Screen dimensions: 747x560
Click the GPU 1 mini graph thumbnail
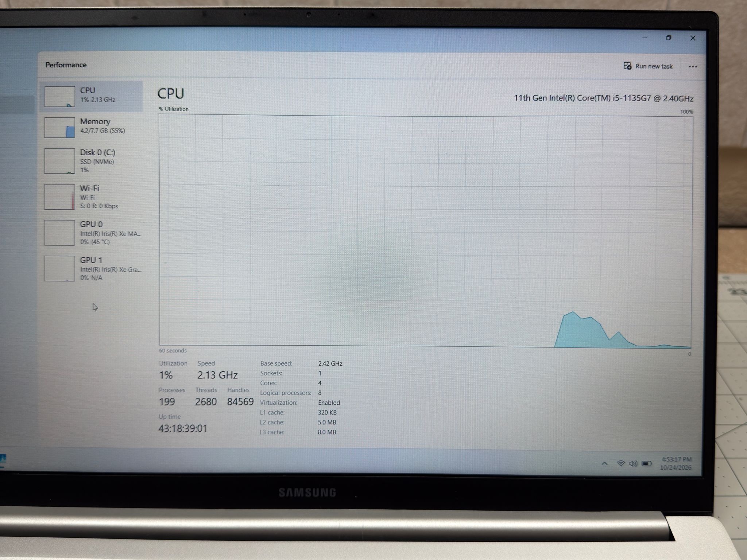pos(60,268)
